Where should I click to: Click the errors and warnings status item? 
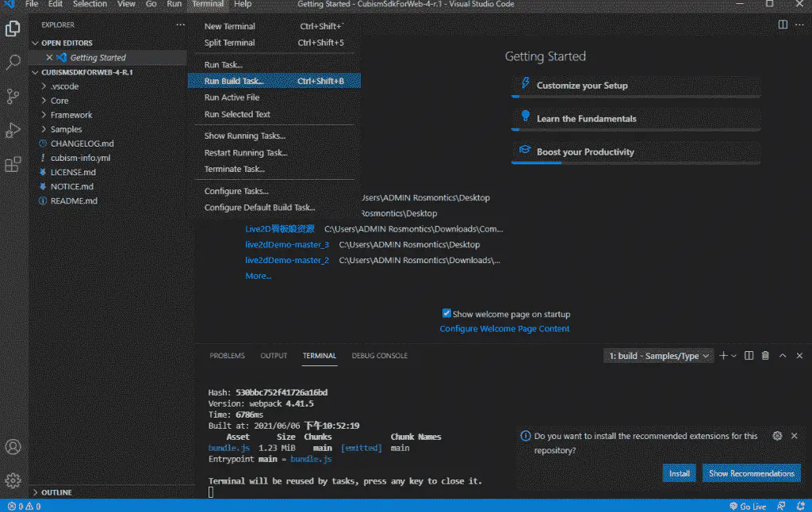pyautogui.click(x=24, y=506)
